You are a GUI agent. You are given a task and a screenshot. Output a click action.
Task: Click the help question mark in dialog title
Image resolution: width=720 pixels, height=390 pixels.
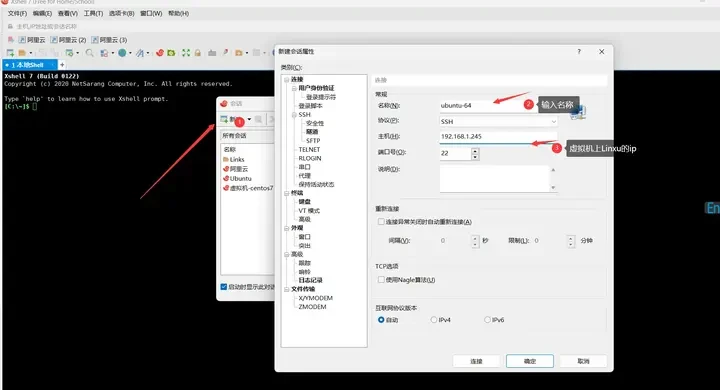point(579,51)
